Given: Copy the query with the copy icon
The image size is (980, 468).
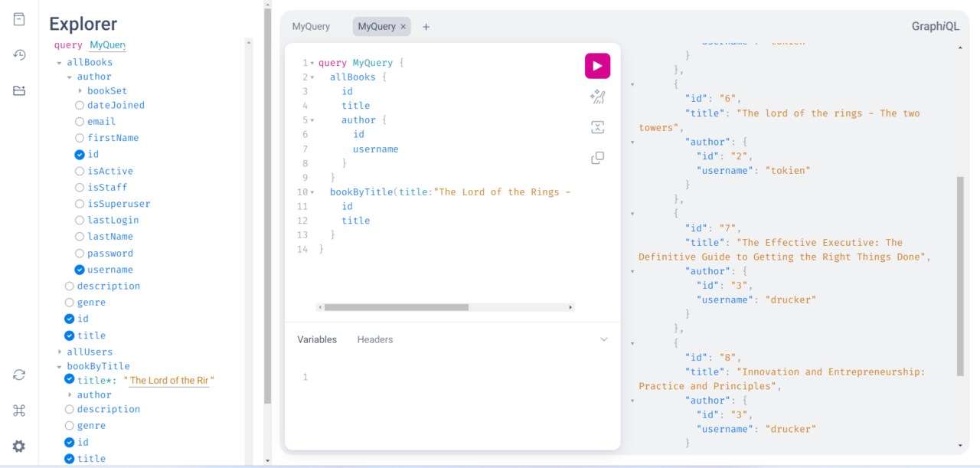Looking at the screenshot, I should point(597,158).
